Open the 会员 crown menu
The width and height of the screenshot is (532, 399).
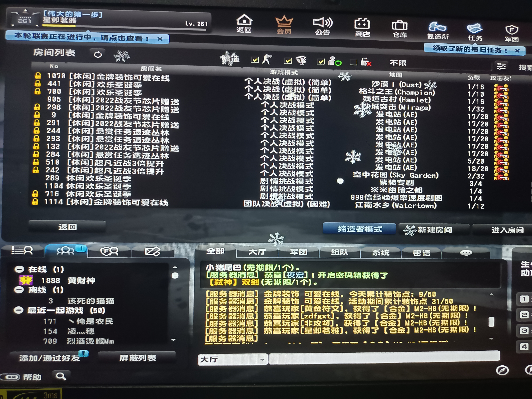point(284,25)
